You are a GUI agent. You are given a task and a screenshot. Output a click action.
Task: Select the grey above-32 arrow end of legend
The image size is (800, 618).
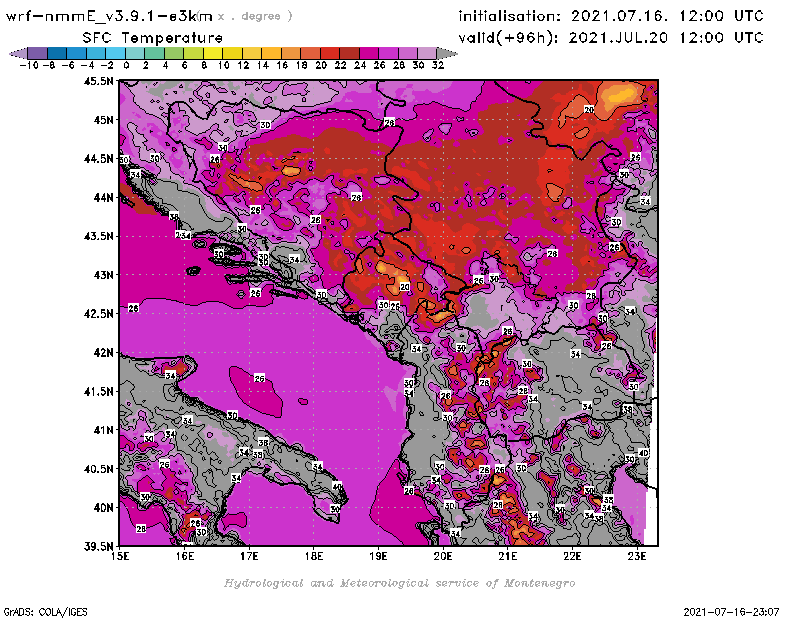(x=447, y=53)
